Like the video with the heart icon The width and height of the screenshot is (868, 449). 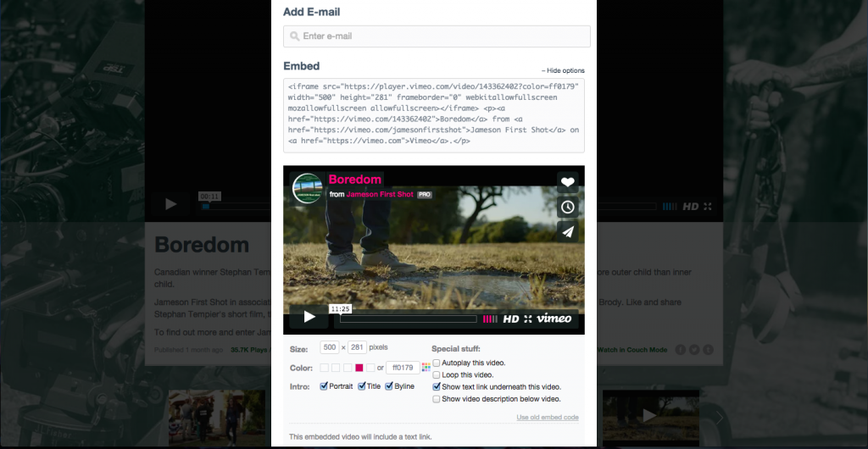tap(567, 182)
